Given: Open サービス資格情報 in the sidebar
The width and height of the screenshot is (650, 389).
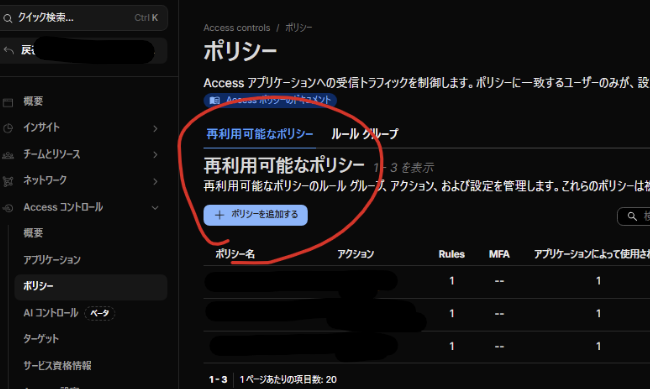Looking at the screenshot, I should 57,365.
